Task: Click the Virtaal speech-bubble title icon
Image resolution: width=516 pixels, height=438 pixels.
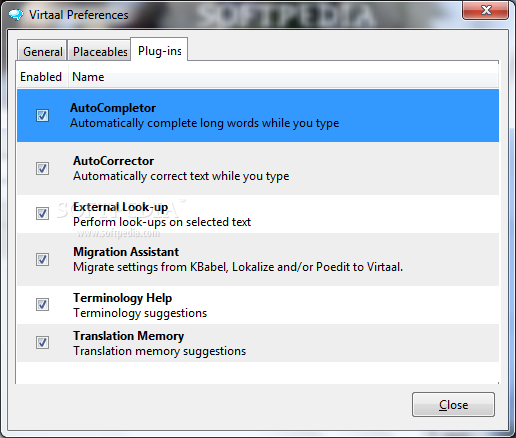Action: click(x=16, y=15)
